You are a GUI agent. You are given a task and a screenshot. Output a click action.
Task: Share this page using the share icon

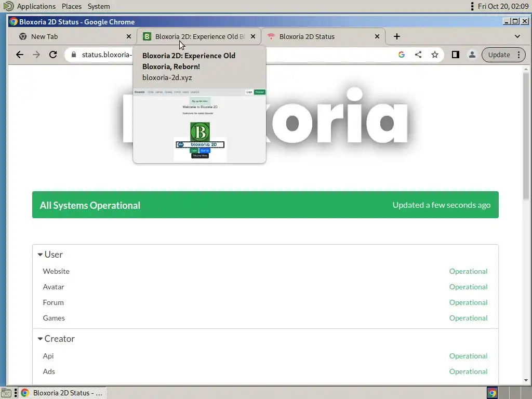point(418,55)
